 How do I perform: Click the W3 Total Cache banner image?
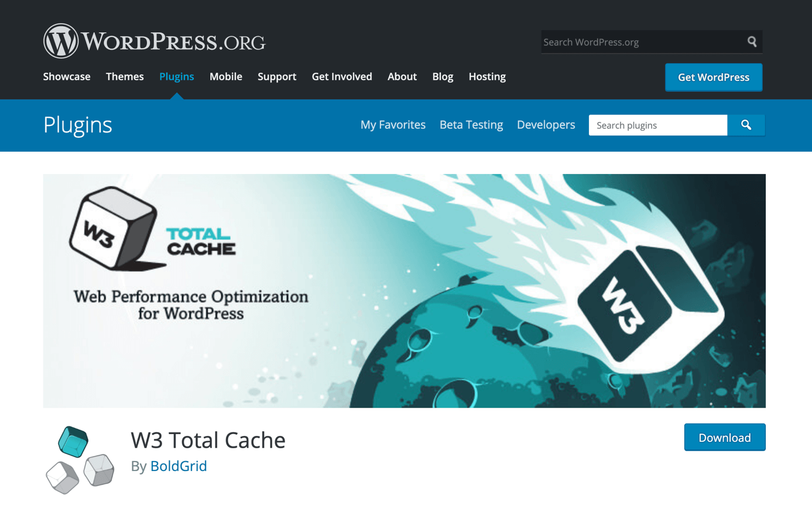coord(405,291)
